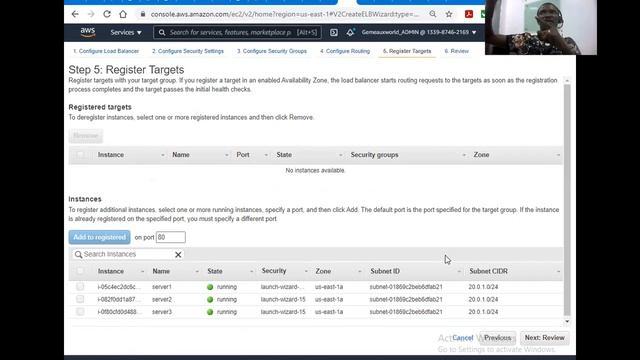The image size is (640, 360).
Task: Click scrollbar down arrow
Action: pos(567,322)
